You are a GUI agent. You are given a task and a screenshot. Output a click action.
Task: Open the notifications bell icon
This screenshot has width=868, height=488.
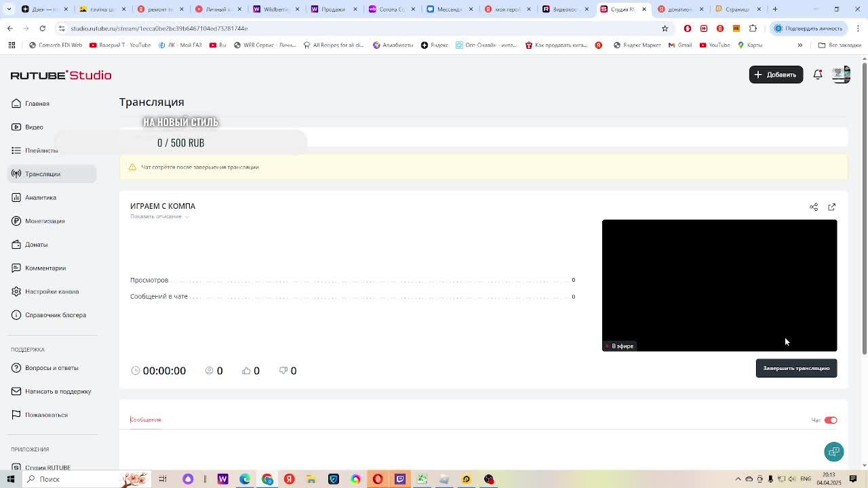818,75
